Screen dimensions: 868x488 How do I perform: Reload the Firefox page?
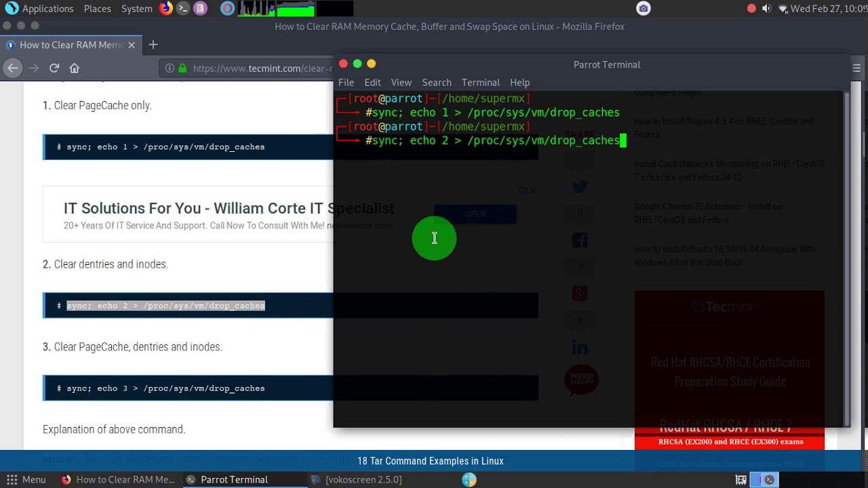point(54,68)
